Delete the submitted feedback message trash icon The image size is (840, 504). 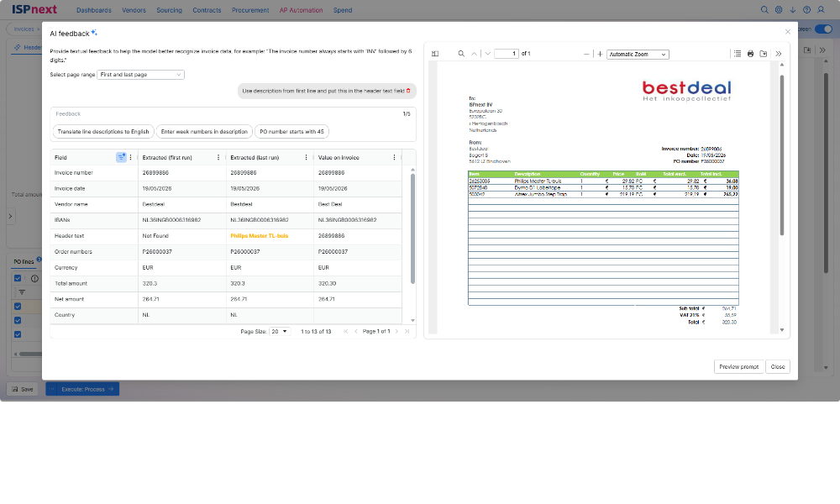(408, 91)
